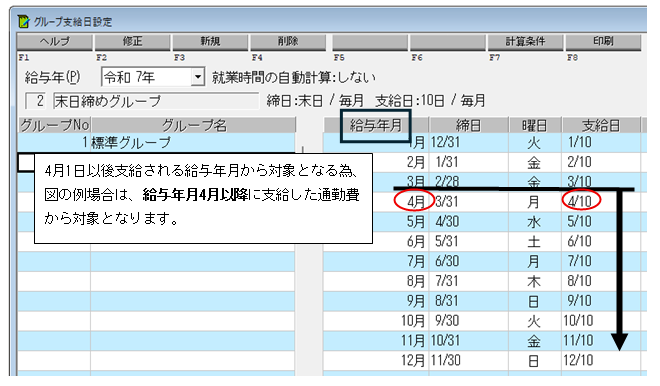Select the 5月 salary month cell
The height and width of the screenshot is (386, 660).
coord(376,221)
